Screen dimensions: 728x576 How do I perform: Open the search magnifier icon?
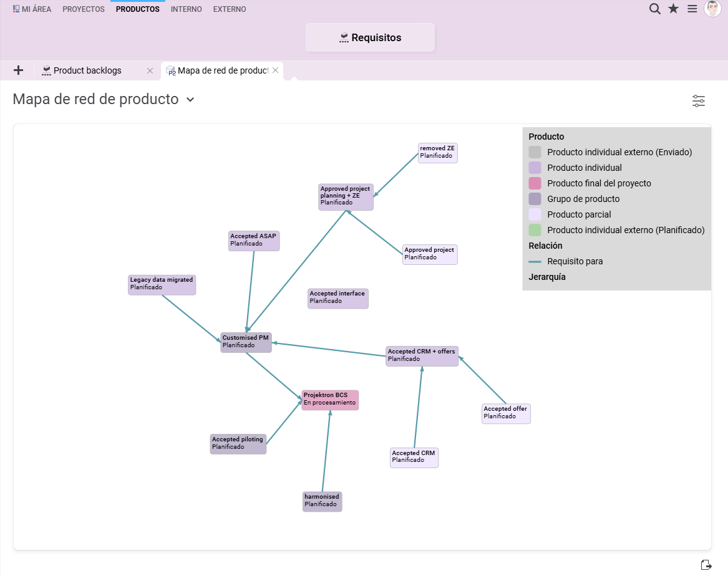click(654, 9)
